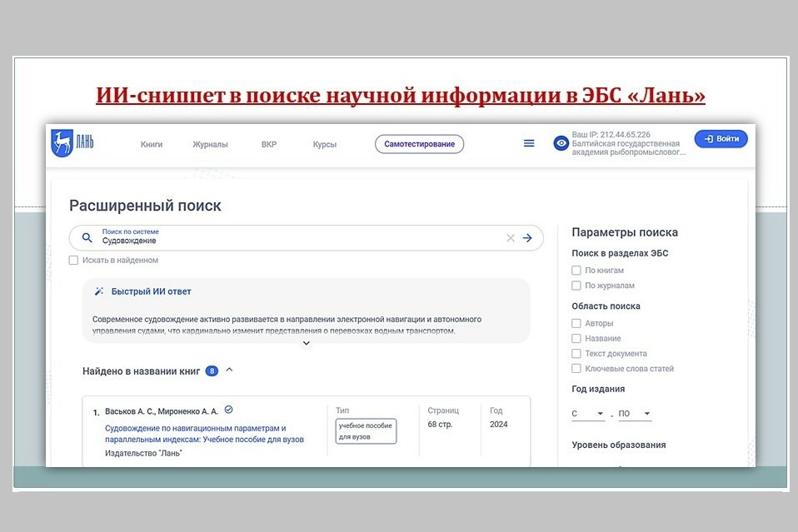Open the year 'С' dropdown
This screenshot has height=532, width=798.
(588, 414)
